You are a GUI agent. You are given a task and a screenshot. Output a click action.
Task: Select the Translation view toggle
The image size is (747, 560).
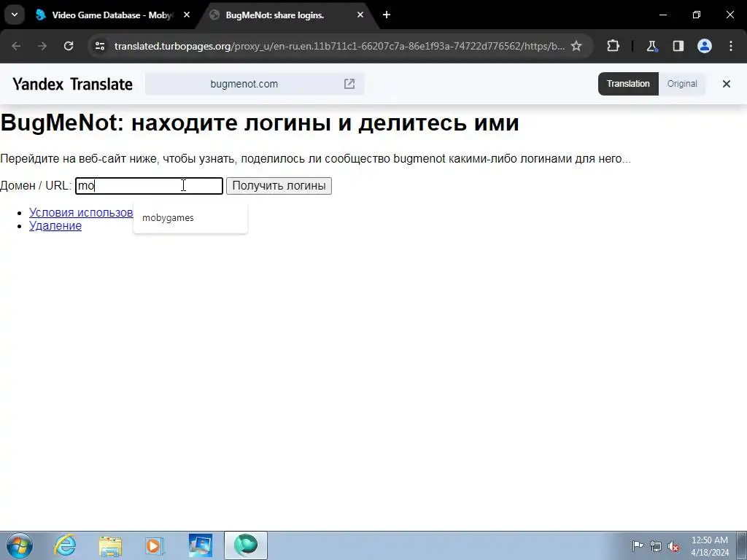pyautogui.click(x=628, y=84)
